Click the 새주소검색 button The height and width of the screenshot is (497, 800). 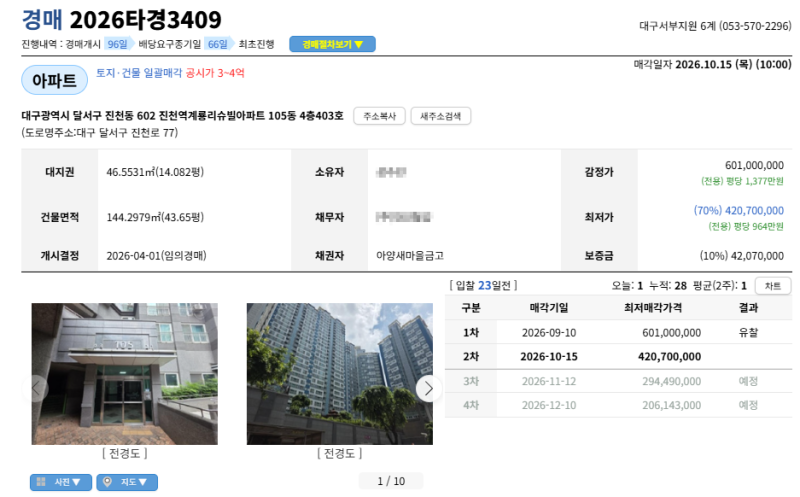[x=440, y=116]
